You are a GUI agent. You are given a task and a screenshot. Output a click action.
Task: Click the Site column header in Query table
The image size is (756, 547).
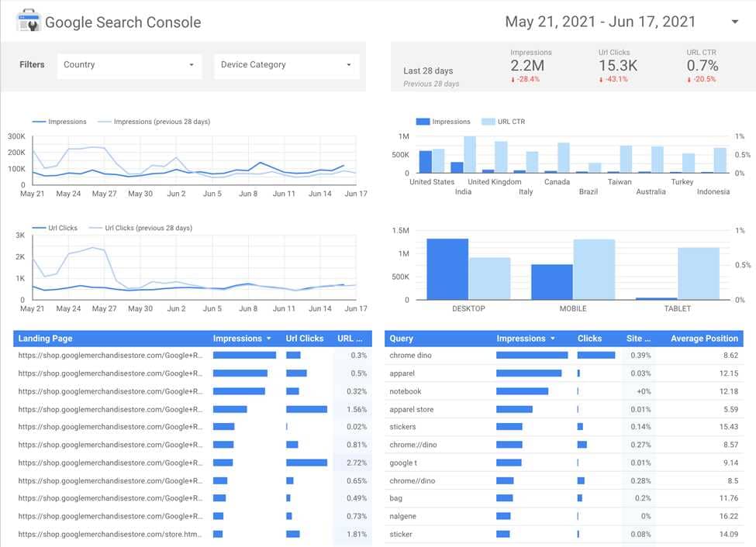638,339
